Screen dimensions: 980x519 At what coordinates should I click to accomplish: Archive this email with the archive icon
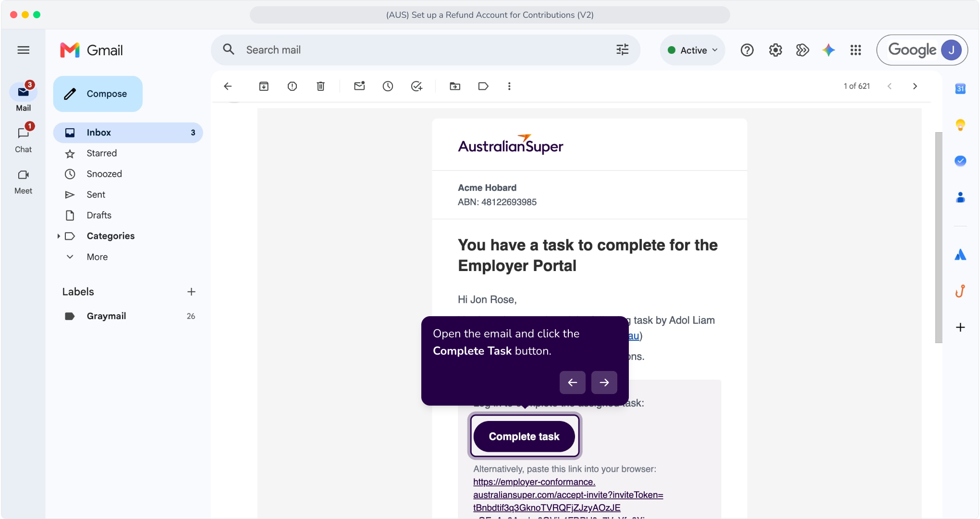click(264, 86)
